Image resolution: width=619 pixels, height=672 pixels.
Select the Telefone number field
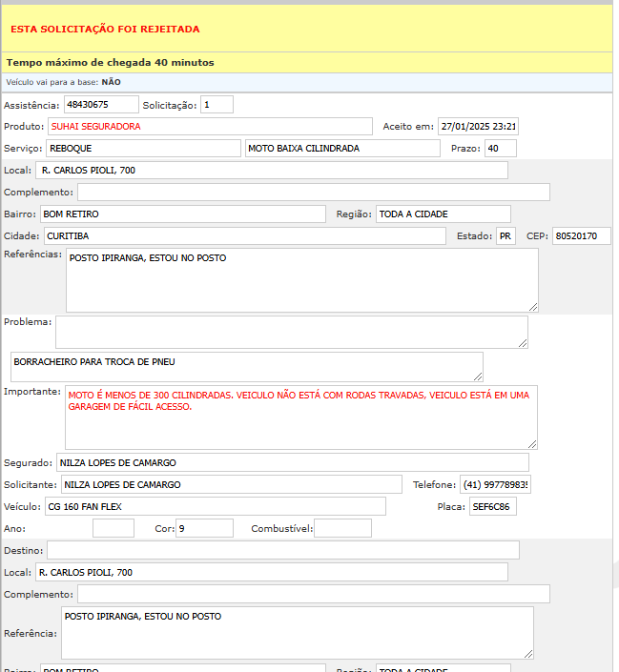point(495,484)
